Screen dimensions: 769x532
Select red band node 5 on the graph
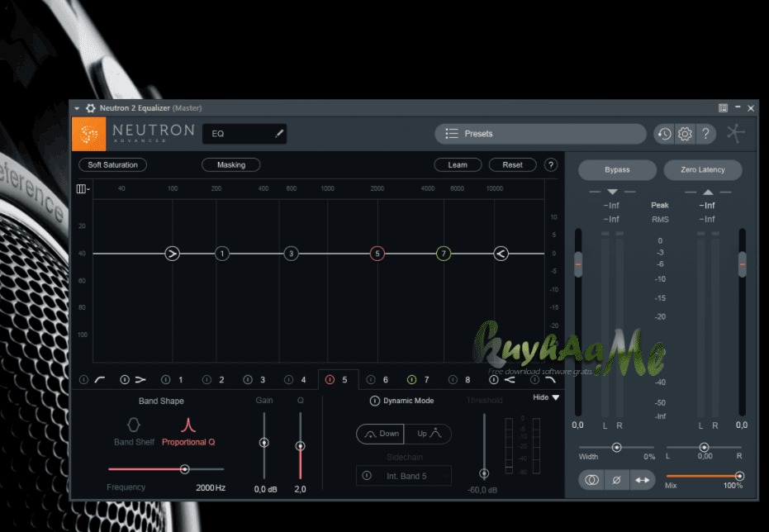[377, 254]
